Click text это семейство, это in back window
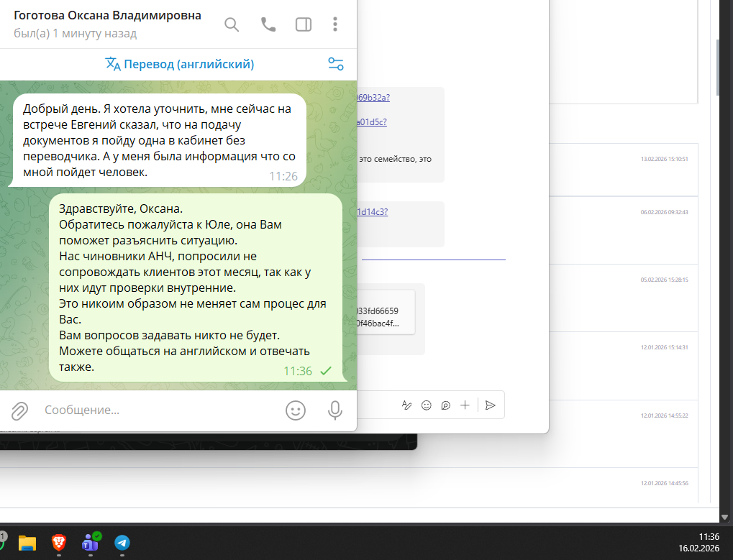 pyautogui.click(x=395, y=160)
